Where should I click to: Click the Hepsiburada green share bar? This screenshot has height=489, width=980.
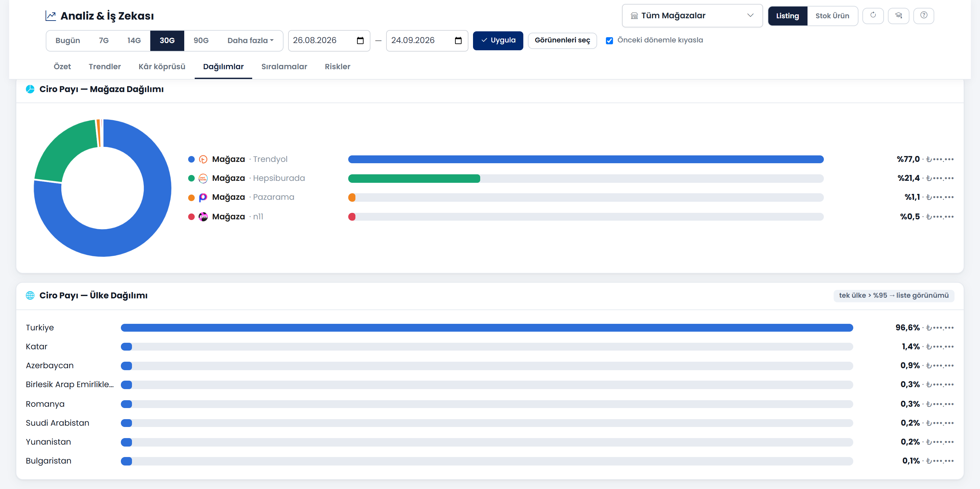pyautogui.click(x=414, y=179)
